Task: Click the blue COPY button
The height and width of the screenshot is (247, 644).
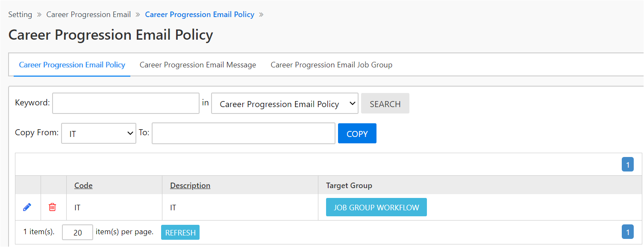Action: click(x=357, y=134)
